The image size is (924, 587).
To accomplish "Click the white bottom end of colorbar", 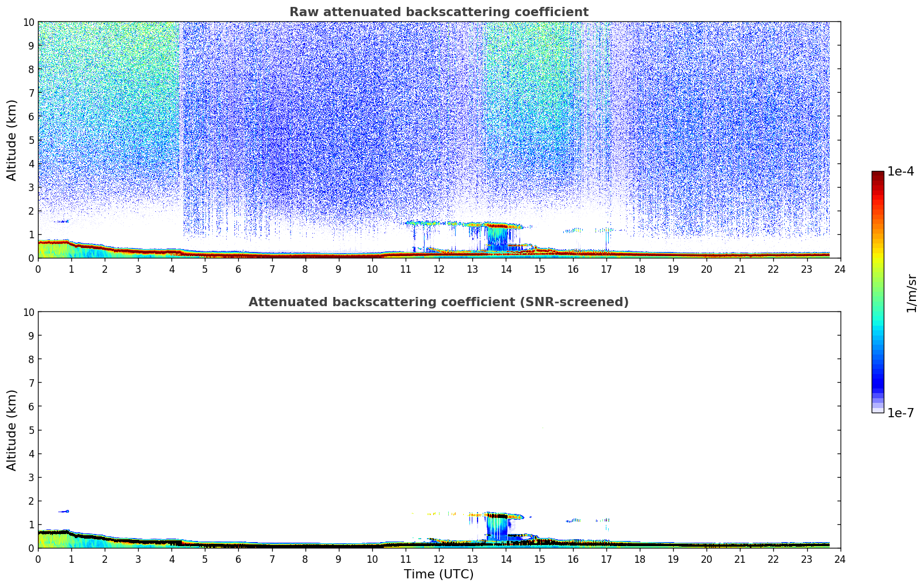I will tap(877, 410).
